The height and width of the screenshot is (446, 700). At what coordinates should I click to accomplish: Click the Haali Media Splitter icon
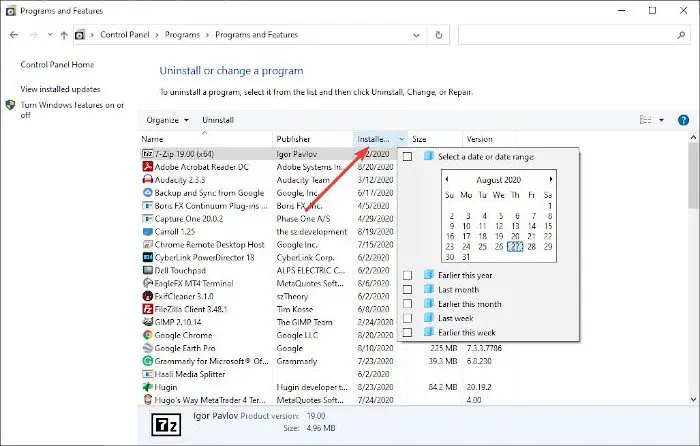point(147,374)
